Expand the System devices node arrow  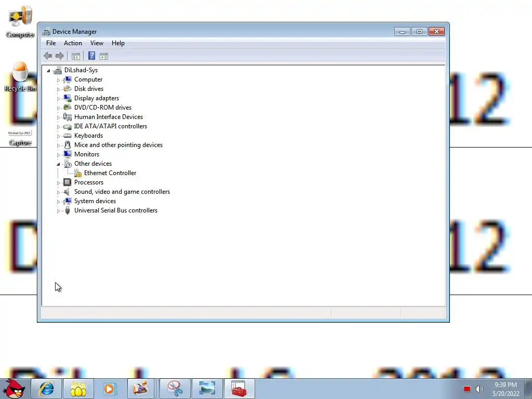pos(58,202)
